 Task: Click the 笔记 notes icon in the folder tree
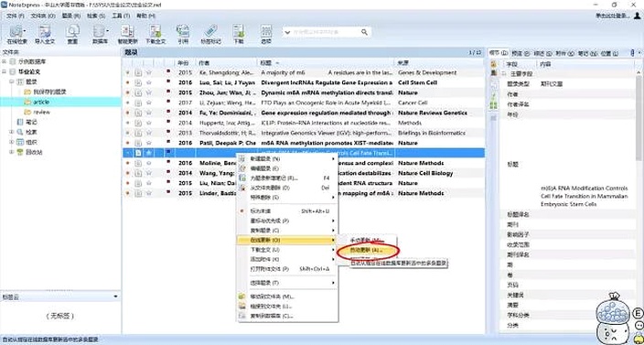tap(20, 122)
